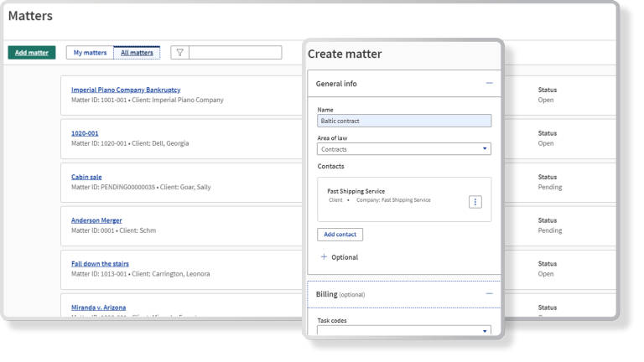Image resolution: width=644 pixels, height=362 pixels.
Task: Open the Fall down the stairs matter
Action: point(100,264)
